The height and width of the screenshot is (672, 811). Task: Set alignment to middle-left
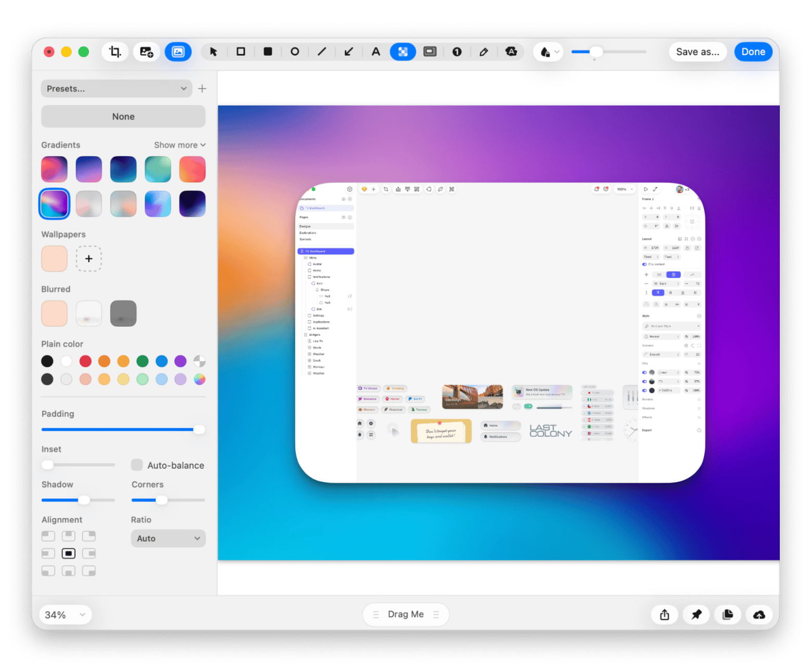pos(48,553)
